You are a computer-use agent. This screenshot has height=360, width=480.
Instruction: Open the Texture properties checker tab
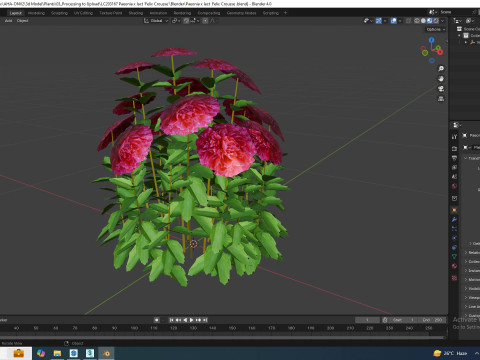tap(454, 278)
